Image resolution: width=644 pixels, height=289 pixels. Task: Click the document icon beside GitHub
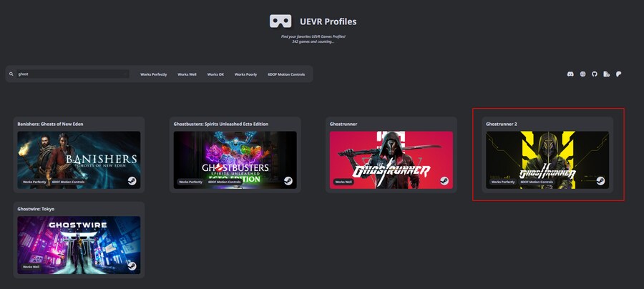[606, 74]
